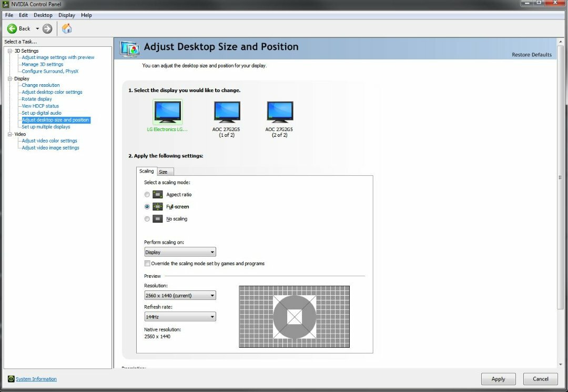Image resolution: width=568 pixels, height=392 pixels.
Task: Click the NVIDIA home icon in the toolbar
Action: (67, 28)
